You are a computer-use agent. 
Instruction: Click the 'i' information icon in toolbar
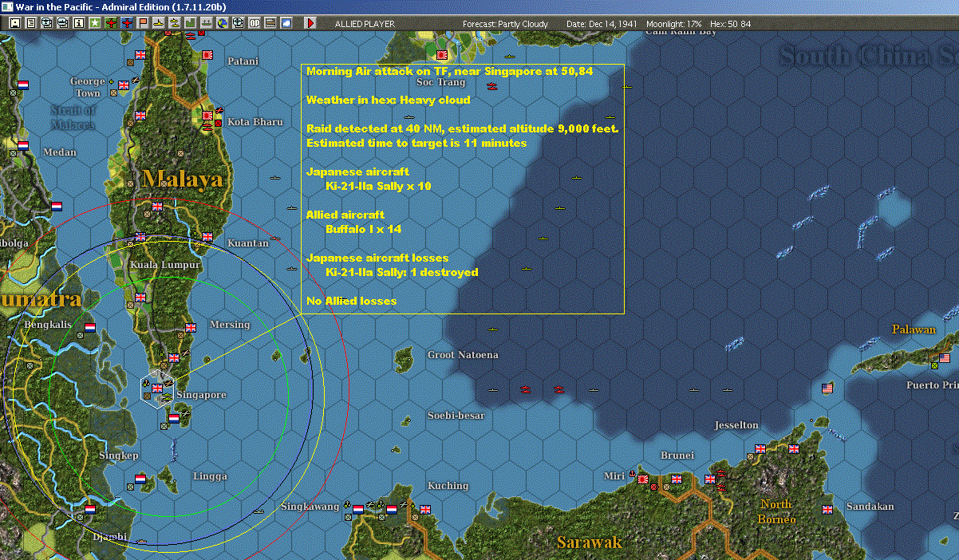78,24
